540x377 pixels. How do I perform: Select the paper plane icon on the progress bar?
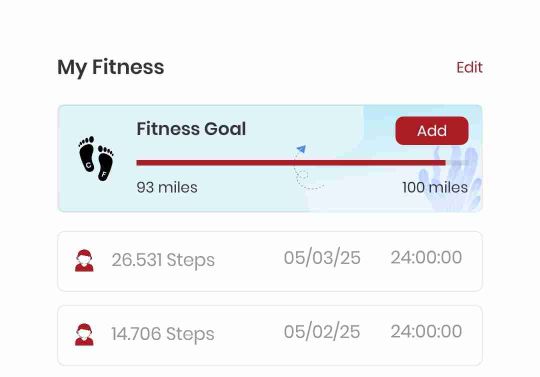click(x=301, y=149)
